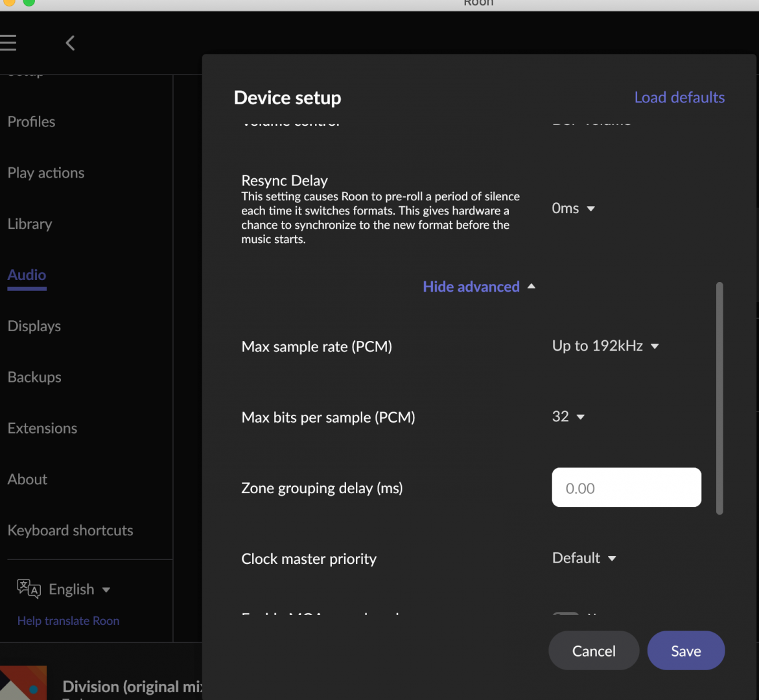This screenshot has width=759, height=700.
Task: Open the English language dropdown
Action: (x=79, y=589)
